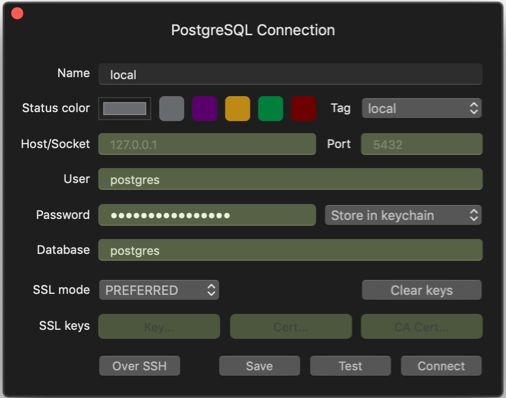This screenshot has height=398, width=506.
Task: Select the dark red status color swatch
Action: [x=304, y=108]
